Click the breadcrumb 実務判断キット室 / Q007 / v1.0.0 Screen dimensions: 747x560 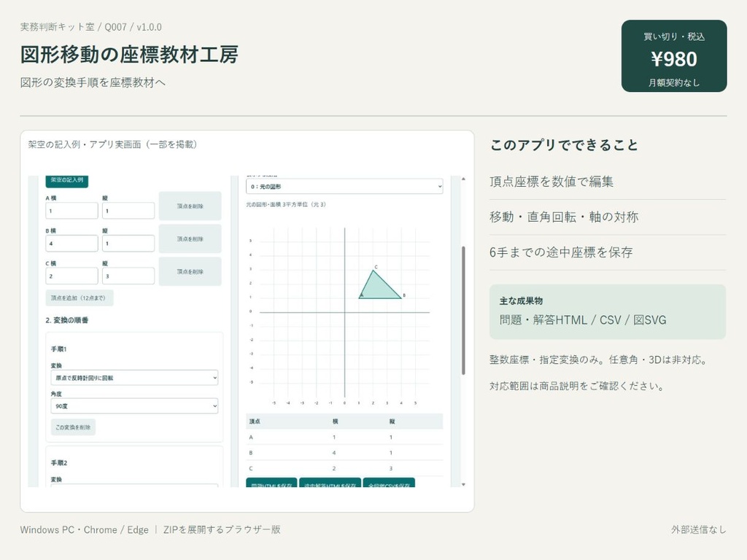pos(91,27)
